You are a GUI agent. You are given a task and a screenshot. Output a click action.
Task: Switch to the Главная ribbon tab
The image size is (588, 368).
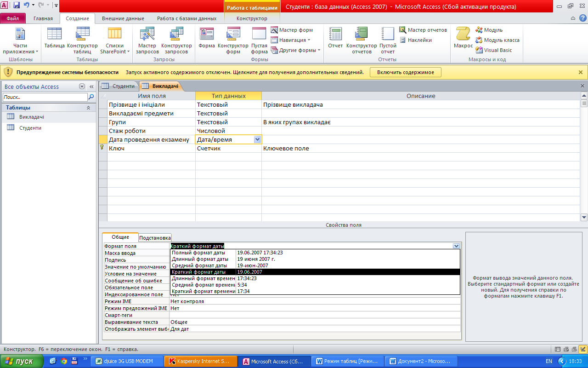point(43,18)
